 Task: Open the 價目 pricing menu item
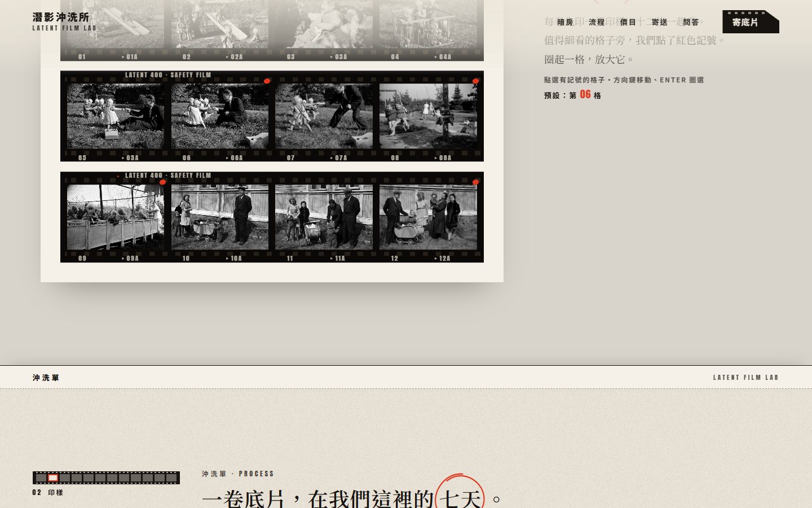click(x=628, y=22)
